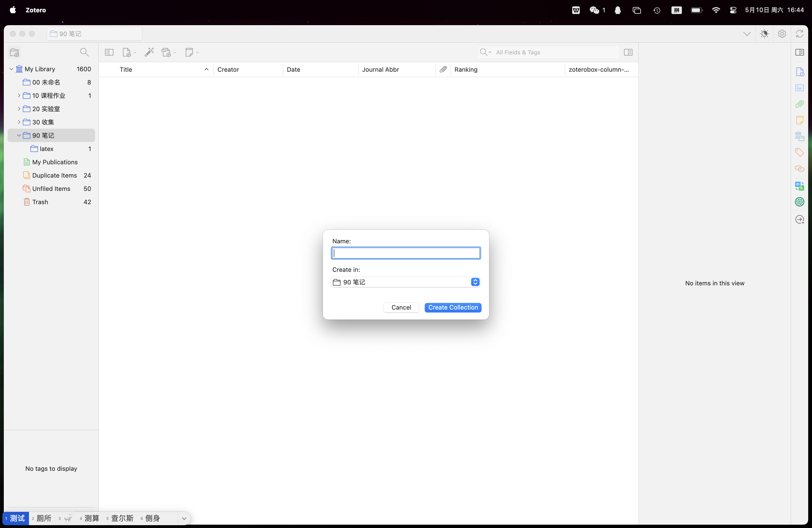Open the Tags section icon in sidebar

799,152
